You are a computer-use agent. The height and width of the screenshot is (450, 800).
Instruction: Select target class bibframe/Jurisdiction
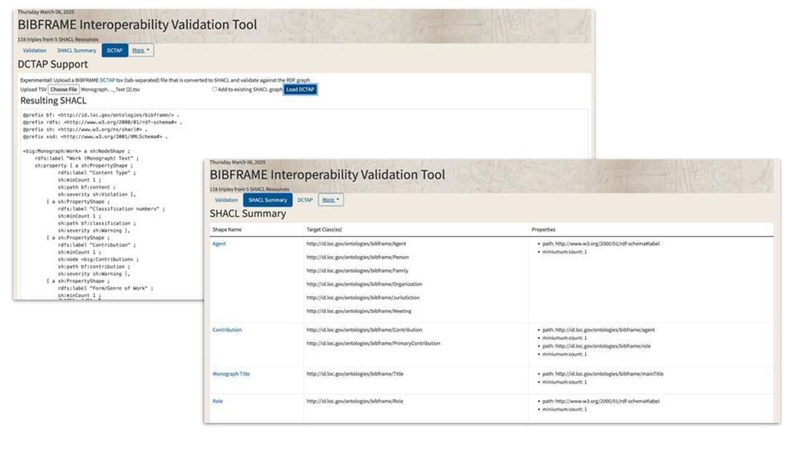pyautogui.click(x=363, y=297)
